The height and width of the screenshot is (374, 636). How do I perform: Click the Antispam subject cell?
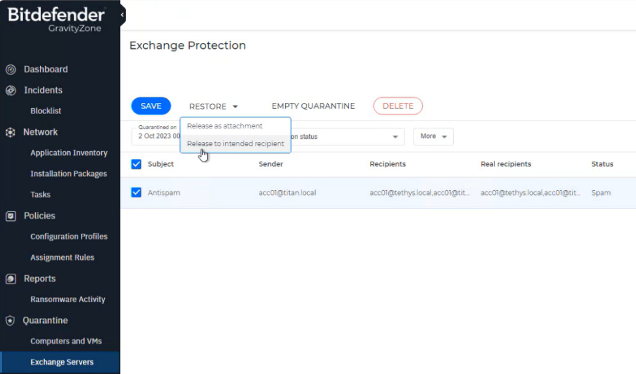(164, 193)
